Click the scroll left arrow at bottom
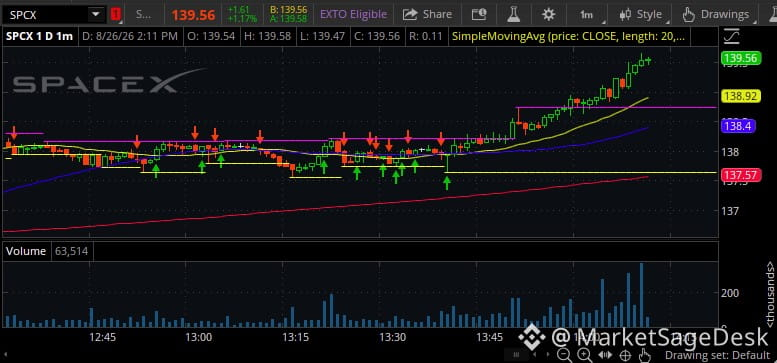Image resolution: width=777 pixels, height=363 pixels. 534,355
